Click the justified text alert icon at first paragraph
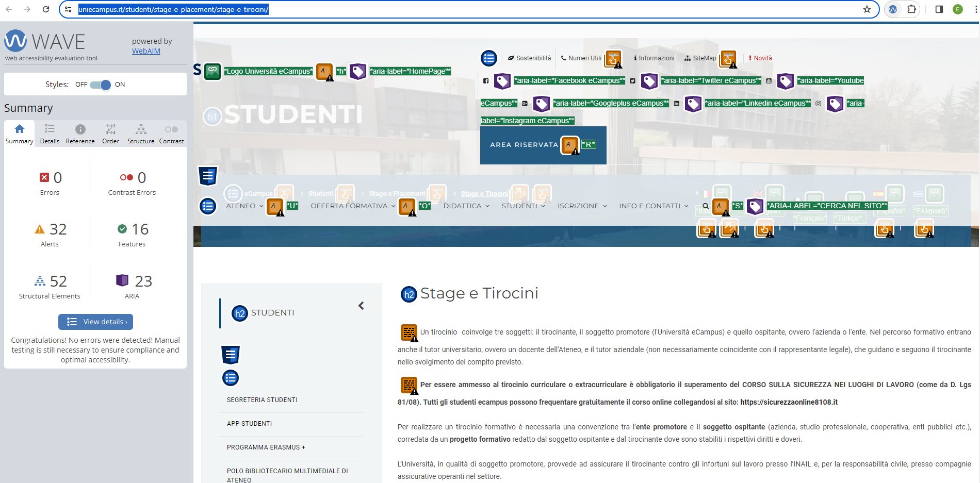Viewport: 980px width, 483px height. pyautogui.click(x=409, y=333)
